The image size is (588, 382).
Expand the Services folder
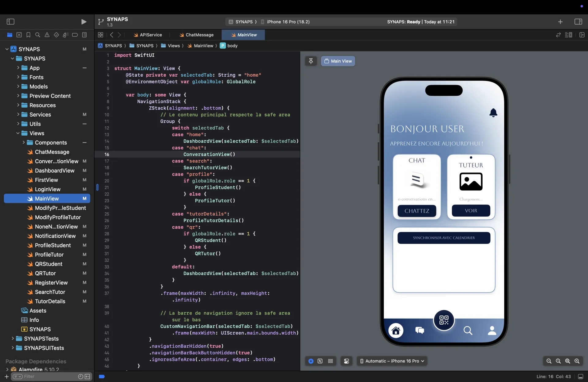18,114
